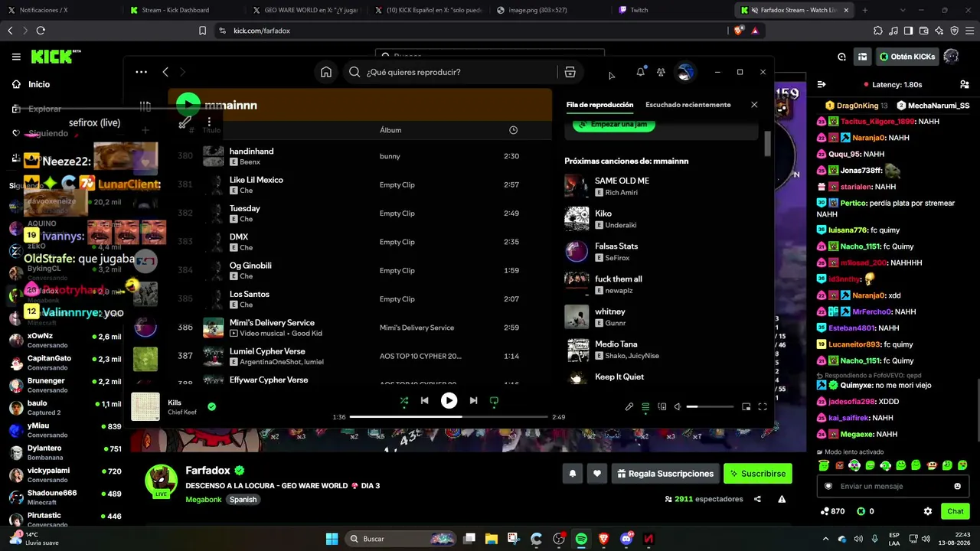The width and height of the screenshot is (980, 551).
Task: Toggle repeat in Spotify player
Action: 494,400
